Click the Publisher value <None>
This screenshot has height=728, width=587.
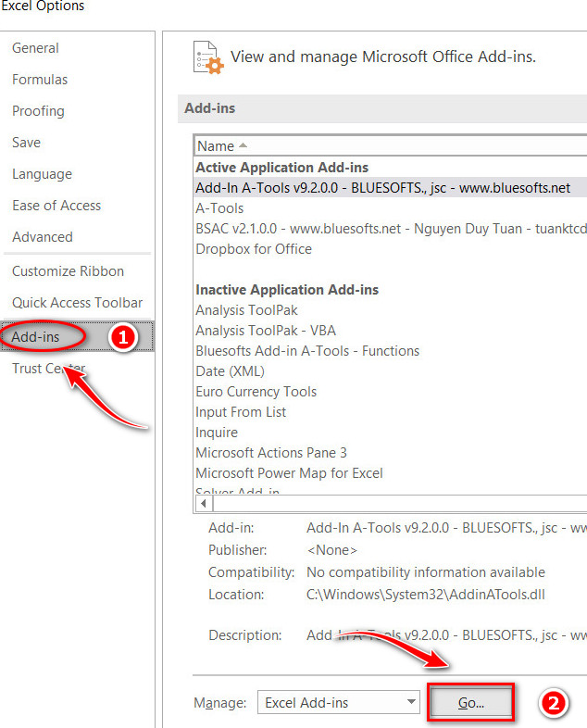tap(331, 550)
